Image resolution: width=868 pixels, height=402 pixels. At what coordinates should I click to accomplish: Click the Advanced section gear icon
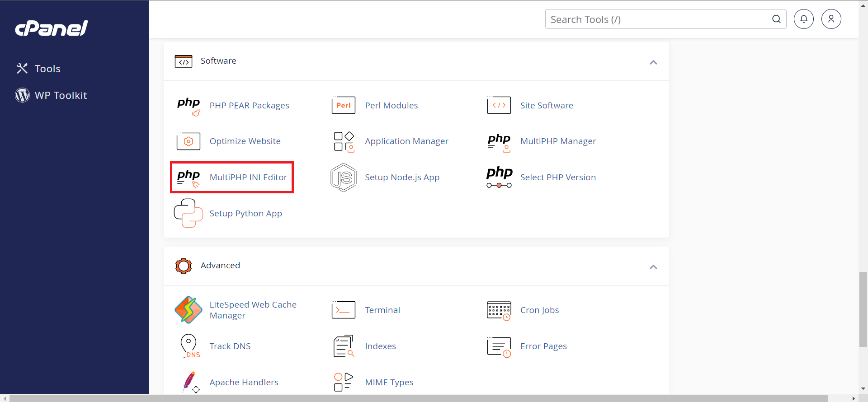point(184,266)
